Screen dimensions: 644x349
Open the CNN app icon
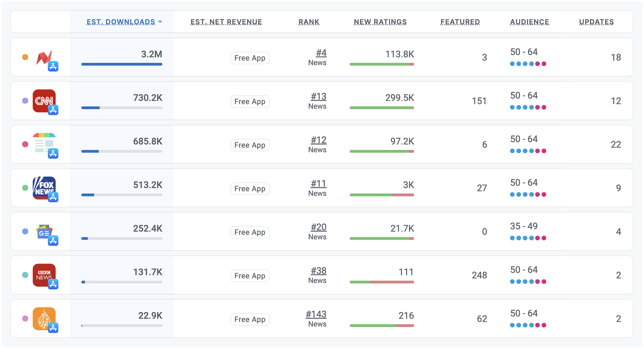click(x=43, y=100)
